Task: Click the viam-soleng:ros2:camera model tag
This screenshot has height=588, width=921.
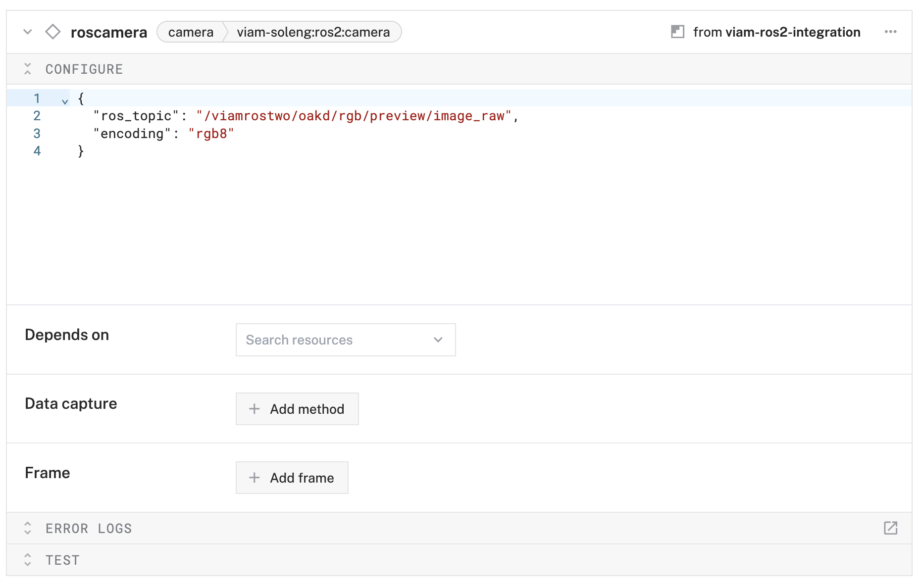Action: point(313,32)
